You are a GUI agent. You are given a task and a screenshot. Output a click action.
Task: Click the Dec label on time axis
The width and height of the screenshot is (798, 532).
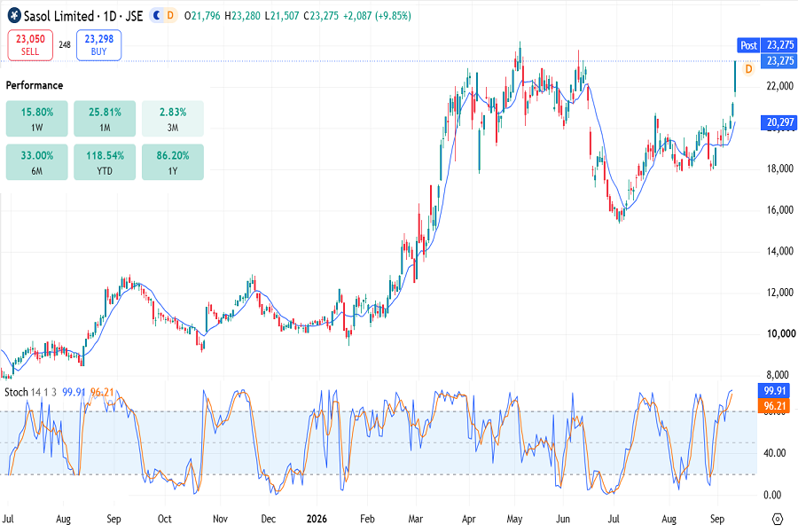coord(268,519)
